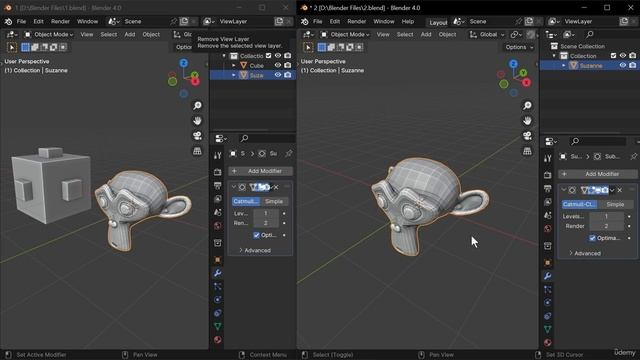Open Help menu in right Blender window
Viewport: 640px width, 360px height.
click(408, 21)
